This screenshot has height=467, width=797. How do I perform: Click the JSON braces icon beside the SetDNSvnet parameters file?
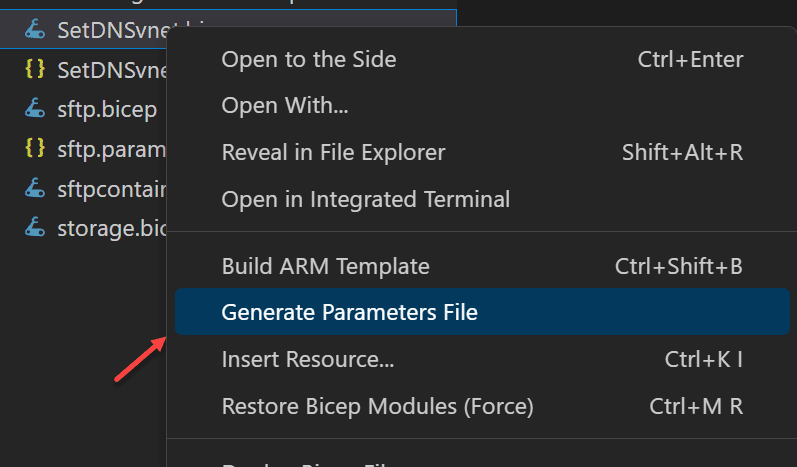click(35, 69)
